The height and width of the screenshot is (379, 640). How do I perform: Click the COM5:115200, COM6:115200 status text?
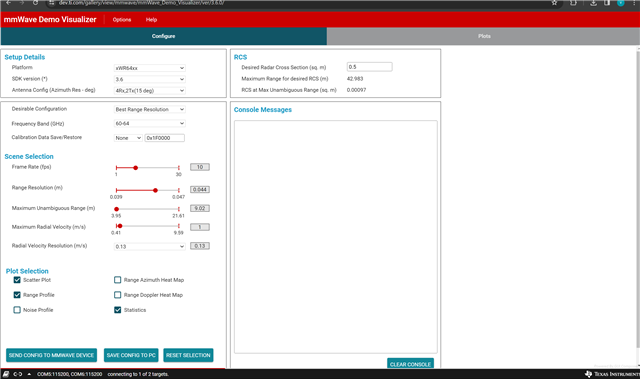tap(69, 374)
